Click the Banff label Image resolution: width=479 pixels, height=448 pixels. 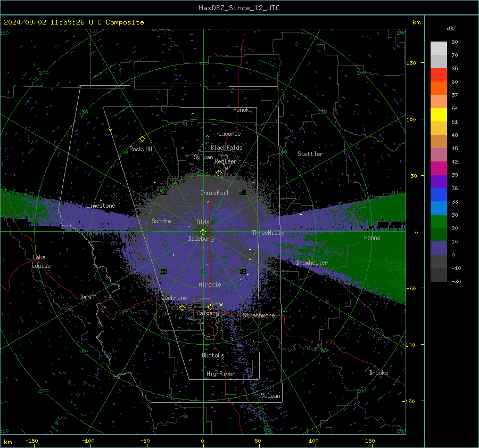pos(88,297)
